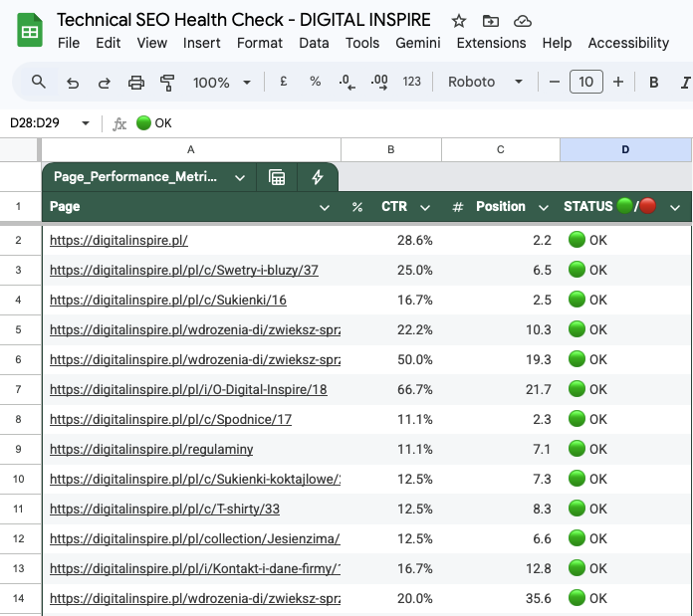Click the lightning bolt table actions icon
The image size is (693, 616).
click(318, 177)
